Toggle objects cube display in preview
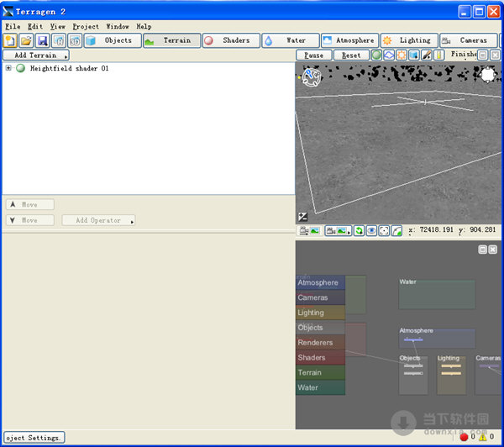Screen dimensions: 504x447 pos(414,55)
